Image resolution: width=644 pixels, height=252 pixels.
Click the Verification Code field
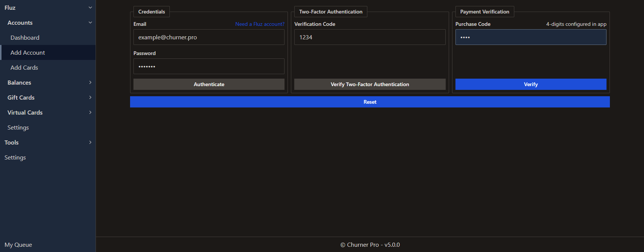pos(370,37)
